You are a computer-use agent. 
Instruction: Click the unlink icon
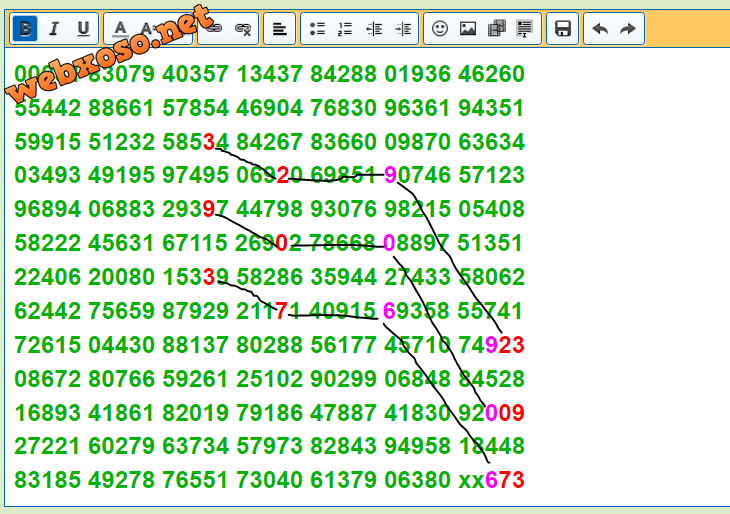(242, 29)
